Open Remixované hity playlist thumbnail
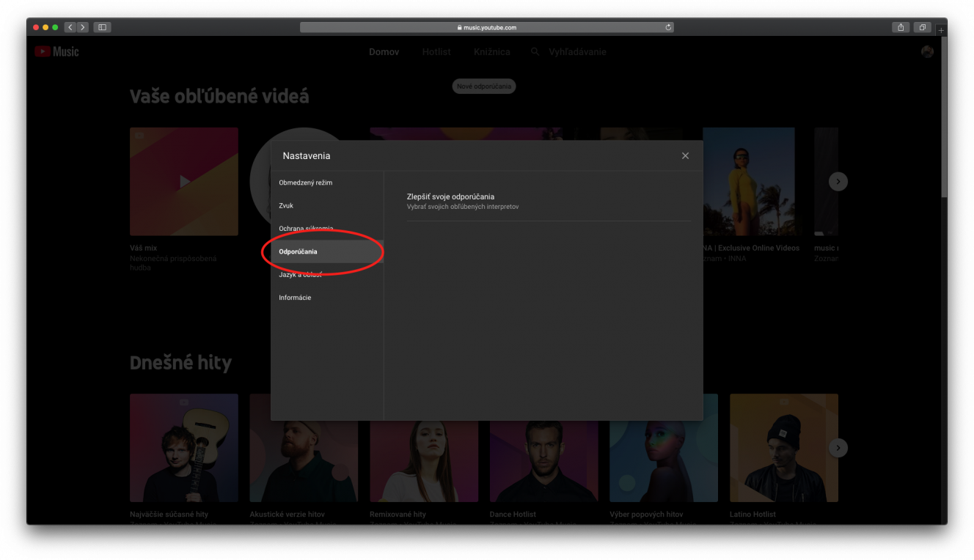 [424, 448]
